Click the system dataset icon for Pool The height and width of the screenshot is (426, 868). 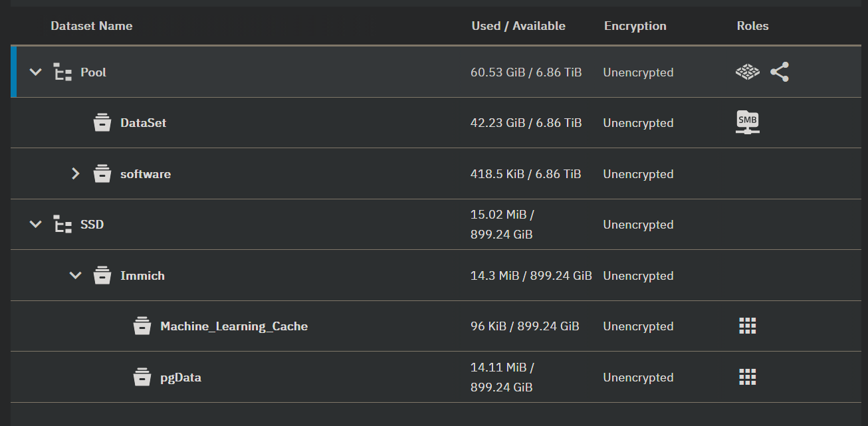tap(748, 72)
